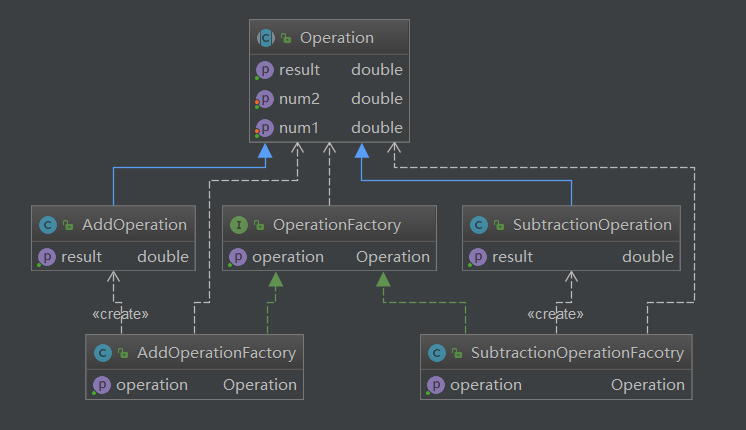Click the property icon next to num2

(x=265, y=99)
